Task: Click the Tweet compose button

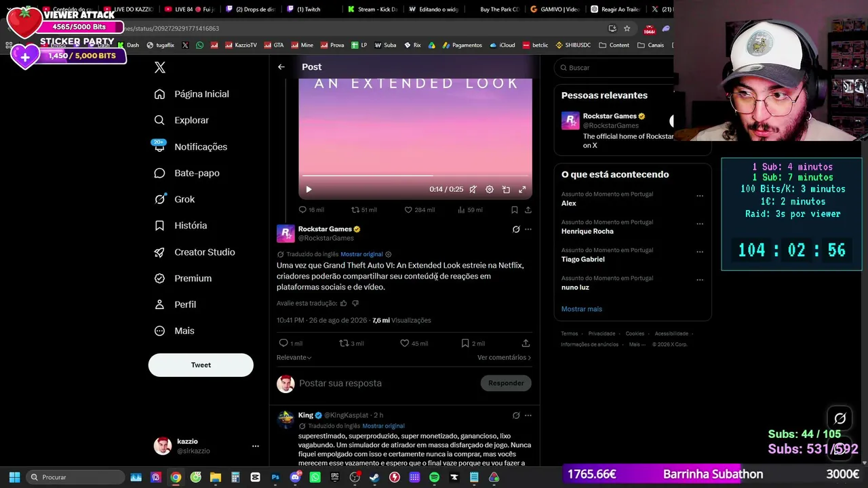Action: tap(201, 365)
